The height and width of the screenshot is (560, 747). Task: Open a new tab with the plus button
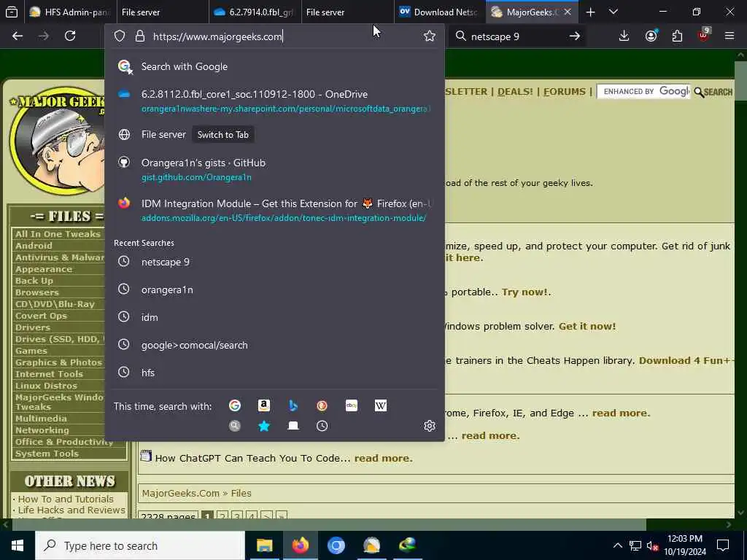pos(590,12)
